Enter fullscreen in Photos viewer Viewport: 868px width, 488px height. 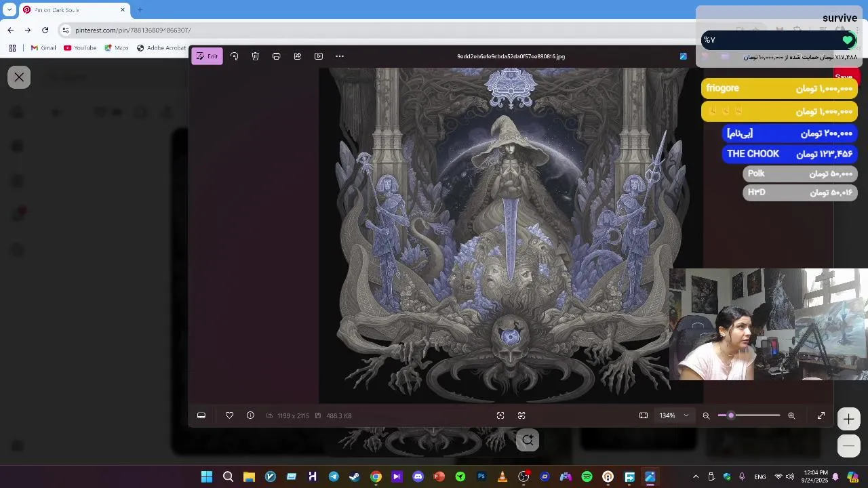[x=821, y=415]
